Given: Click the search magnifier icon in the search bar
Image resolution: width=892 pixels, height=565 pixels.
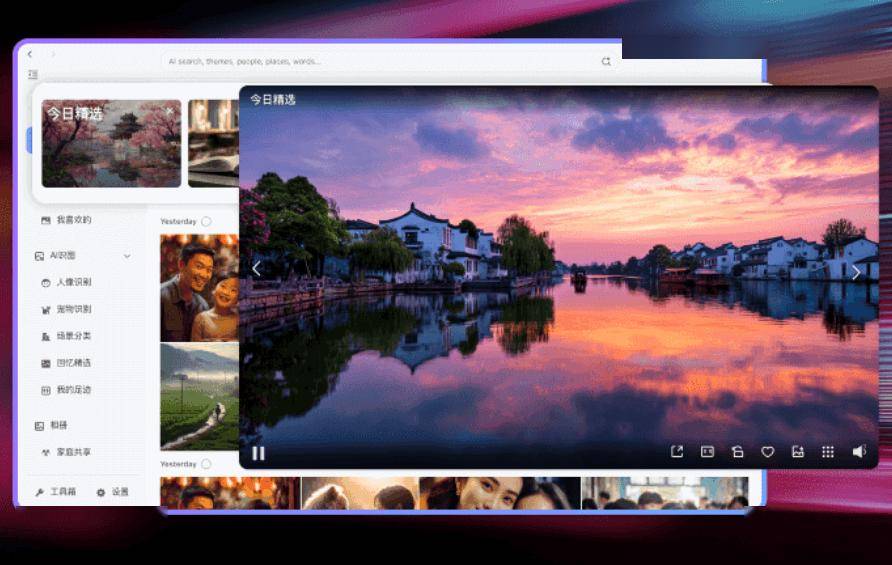Looking at the screenshot, I should click(605, 61).
